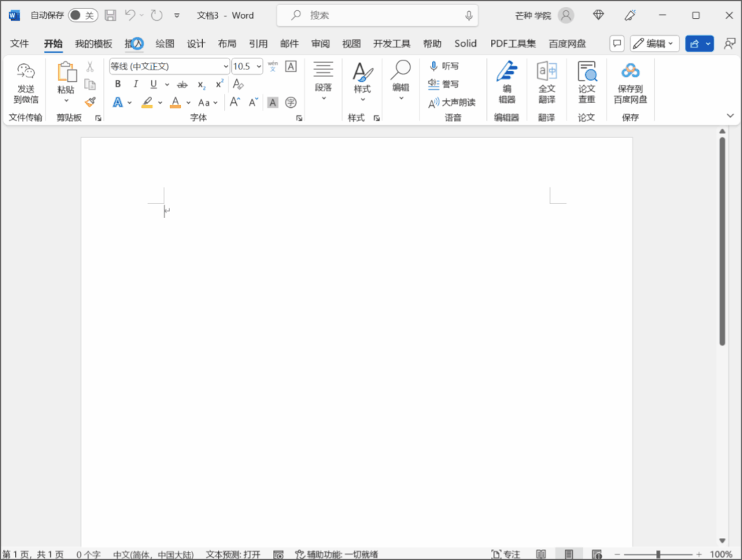
Task: Switch to References (引用) tab
Action: coord(259,43)
